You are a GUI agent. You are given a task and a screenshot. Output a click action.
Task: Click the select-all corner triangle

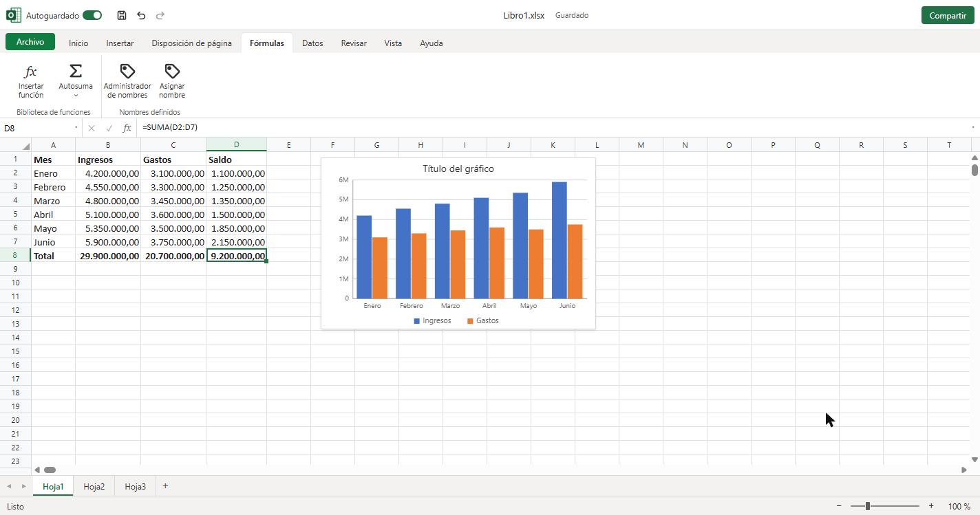coord(26,146)
